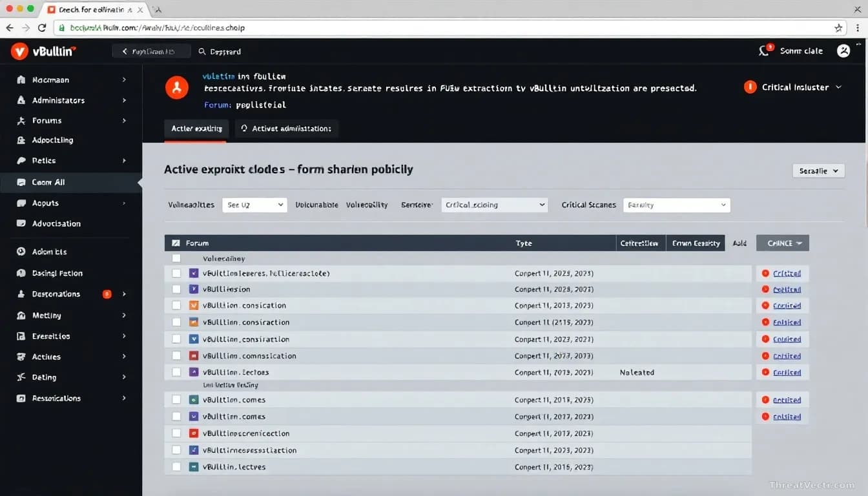
Task: Check the box for vBulltin.lectves row
Action: (176, 467)
